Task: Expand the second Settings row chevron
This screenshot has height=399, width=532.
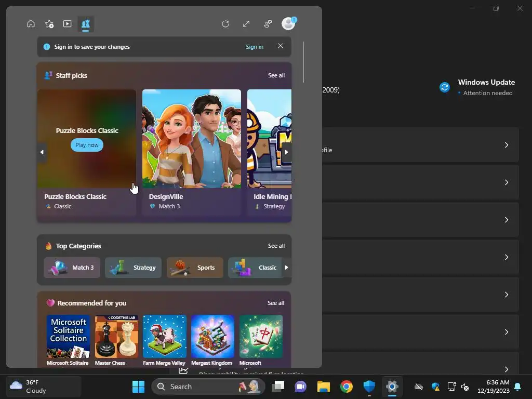Action: point(506,182)
